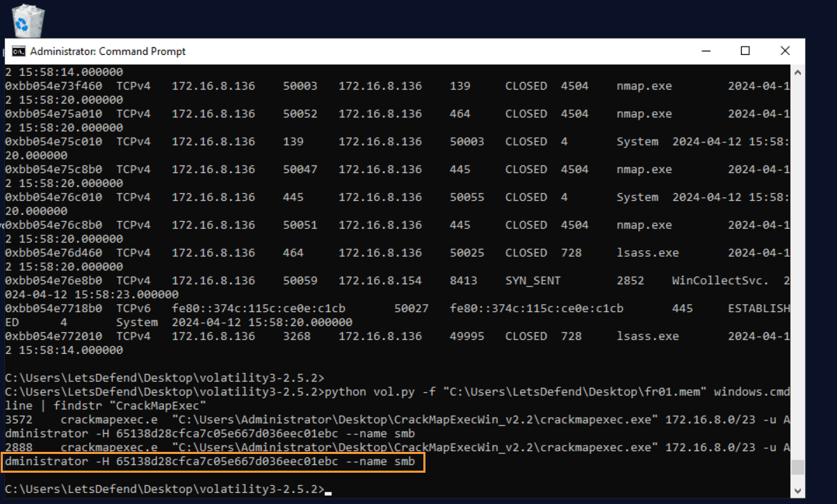Viewport: 837px width, 504px height.
Task: Click the source port 50051
Action: [300, 225]
